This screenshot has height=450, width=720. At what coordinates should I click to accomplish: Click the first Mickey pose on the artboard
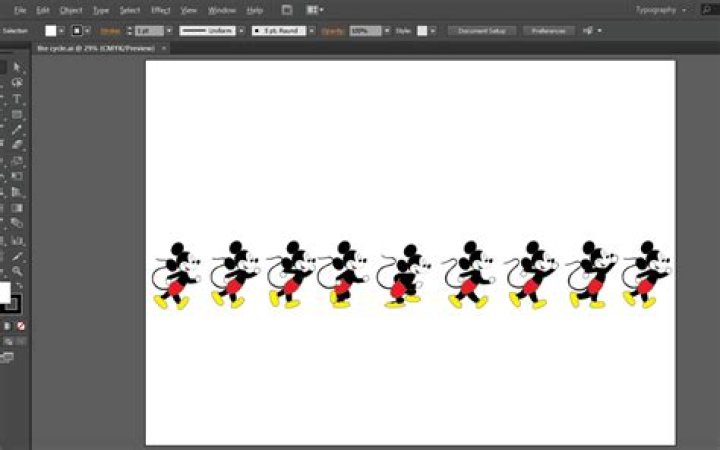pyautogui.click(x=176, y=276)
